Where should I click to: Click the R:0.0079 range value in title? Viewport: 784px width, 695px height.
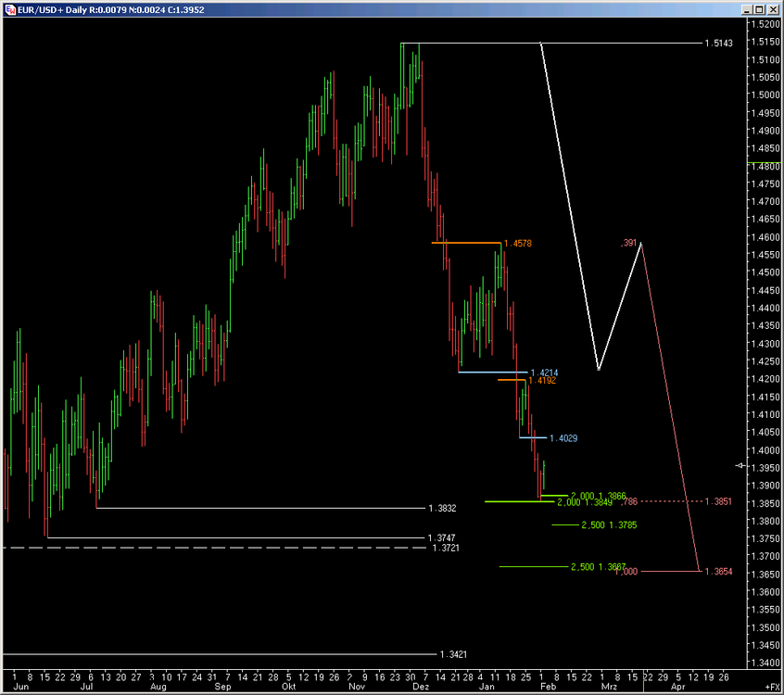[x=108, y=9]
